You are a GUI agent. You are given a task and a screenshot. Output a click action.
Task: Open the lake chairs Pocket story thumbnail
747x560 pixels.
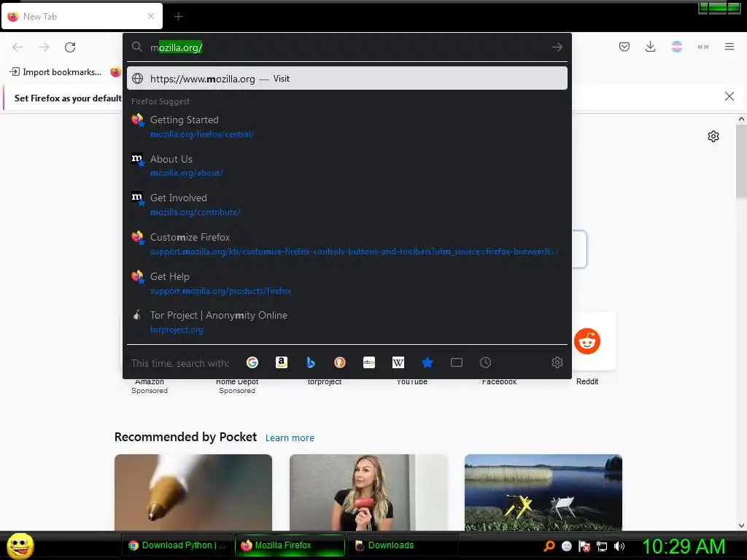(x=543, y=492)
